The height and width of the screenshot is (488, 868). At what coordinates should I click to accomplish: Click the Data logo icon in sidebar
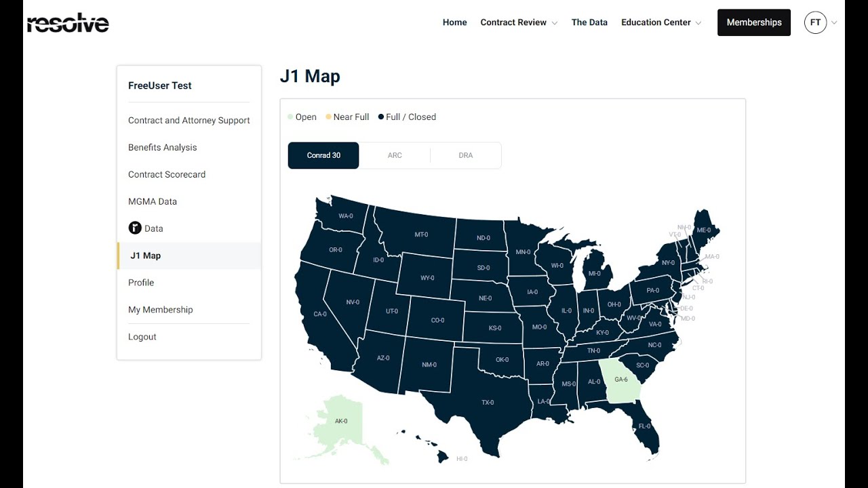(135, 228)
